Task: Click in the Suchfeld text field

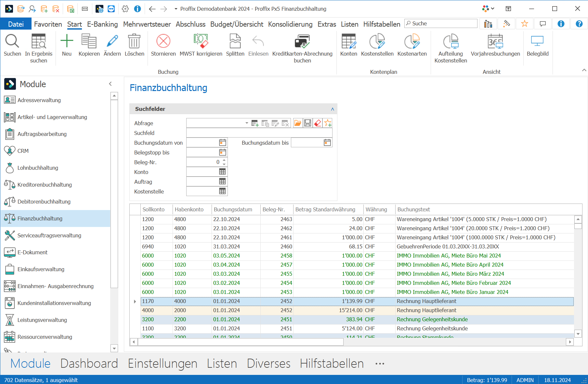Action: [259, 133]
